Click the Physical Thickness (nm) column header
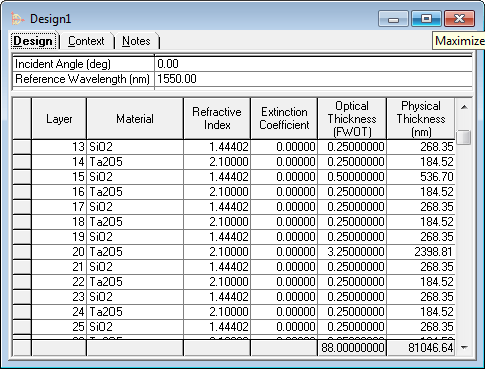The height and width of the screenshot is (369, 485). pos(421,119)
